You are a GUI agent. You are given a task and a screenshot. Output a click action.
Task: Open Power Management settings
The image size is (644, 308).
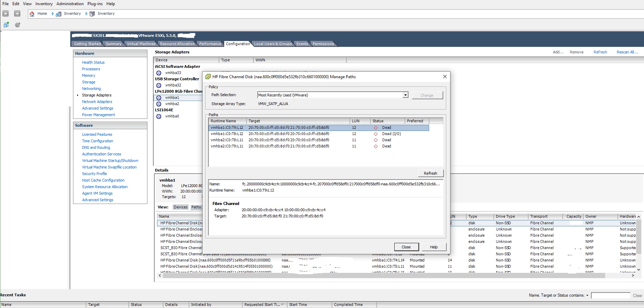point(98,115)
